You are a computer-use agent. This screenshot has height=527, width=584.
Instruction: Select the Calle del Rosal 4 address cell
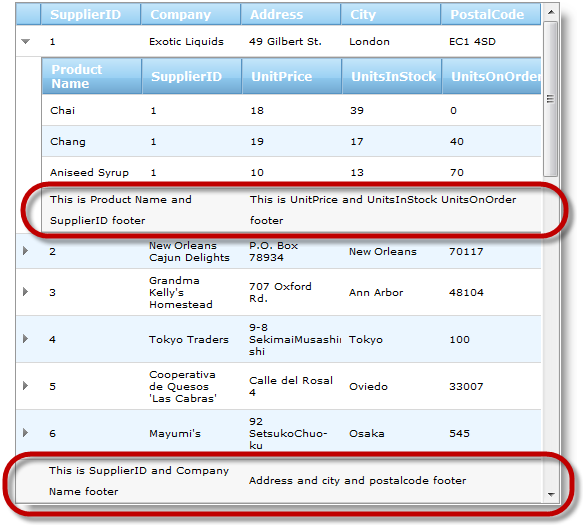click(291, 386)
